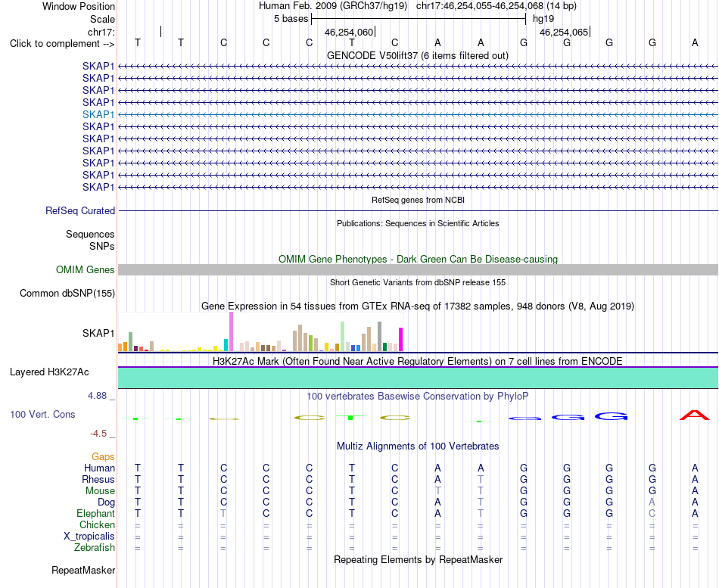Click the '5 bases' scale bar label
The width and height of the screenshot is (719, 588).
pyautogui.click(x=291, y=19)
